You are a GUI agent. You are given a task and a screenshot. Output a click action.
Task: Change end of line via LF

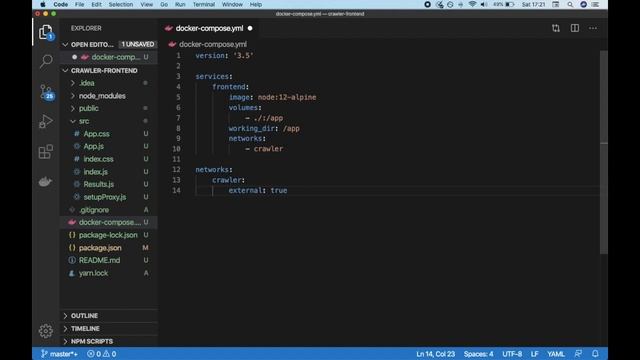534,354
